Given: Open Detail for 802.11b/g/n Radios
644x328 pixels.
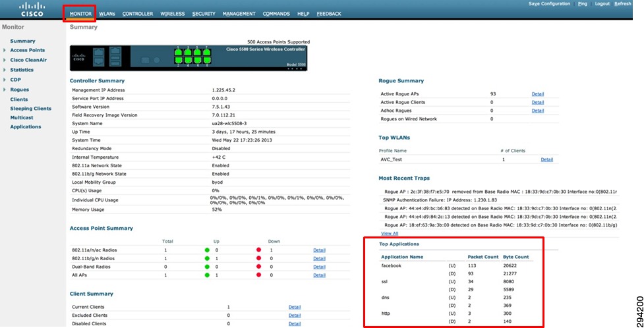Looking at the screenshot, I should [x=319, y=259].
